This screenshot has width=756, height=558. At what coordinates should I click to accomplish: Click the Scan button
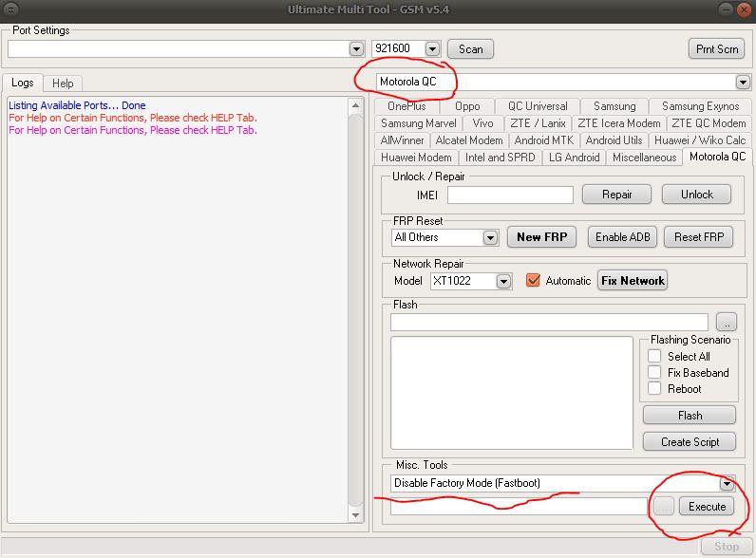470,49
